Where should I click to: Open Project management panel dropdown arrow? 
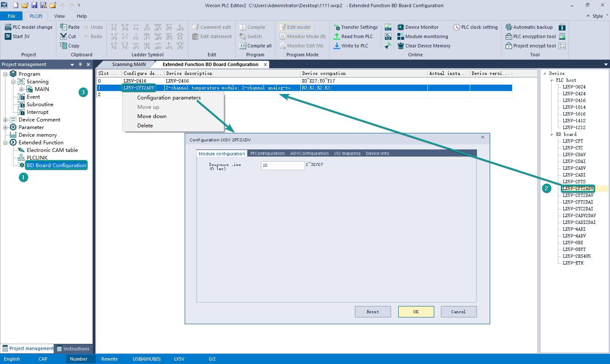click(72, 65)
